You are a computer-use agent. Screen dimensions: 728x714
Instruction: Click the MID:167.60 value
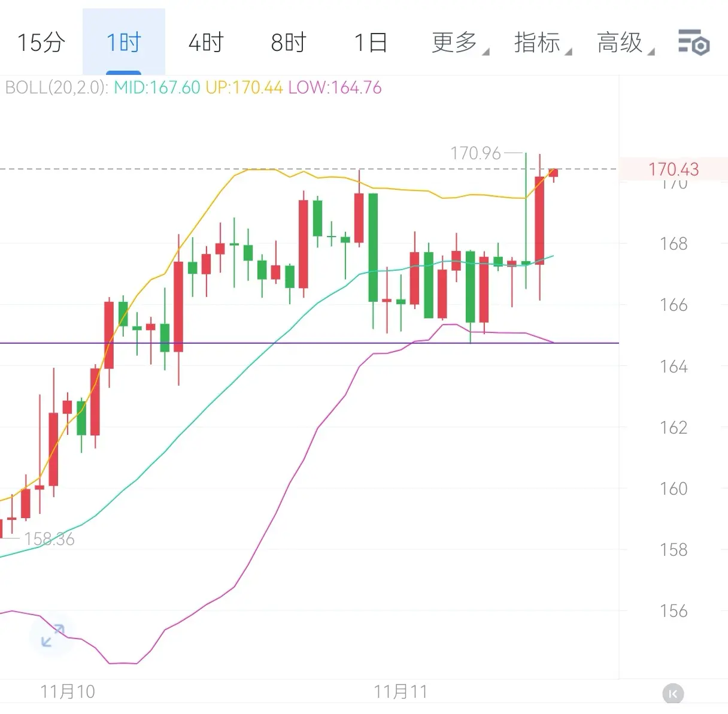(x=157, y=87)
